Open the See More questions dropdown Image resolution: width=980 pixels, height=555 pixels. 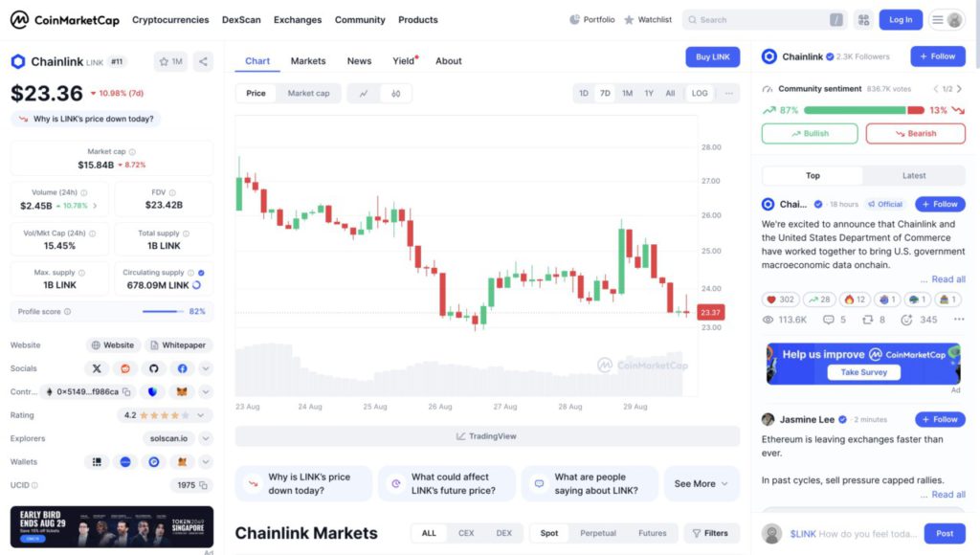point(702,484)
